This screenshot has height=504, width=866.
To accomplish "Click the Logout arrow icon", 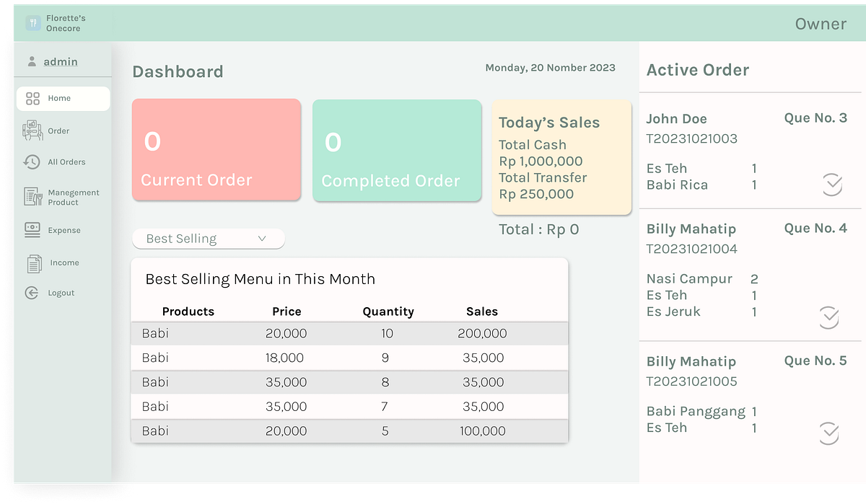I will pyautogui.click(x=31, y=293).
